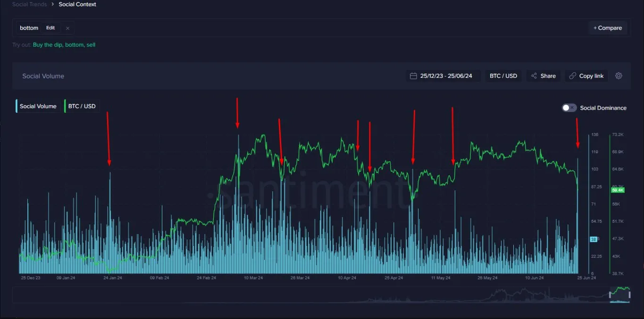The width and height of the screenshot is (644, 319).
Task: Edit the 'bottom' search term
Action: 50,28
